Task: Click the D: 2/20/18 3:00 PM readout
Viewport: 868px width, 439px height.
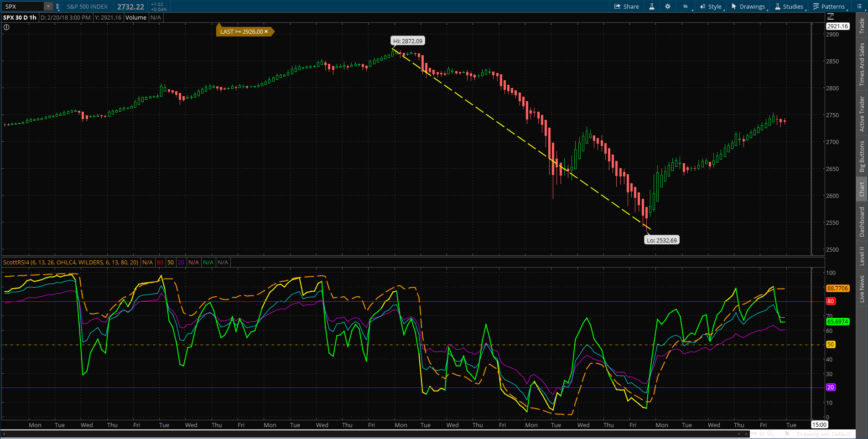Action: point(66,17)
